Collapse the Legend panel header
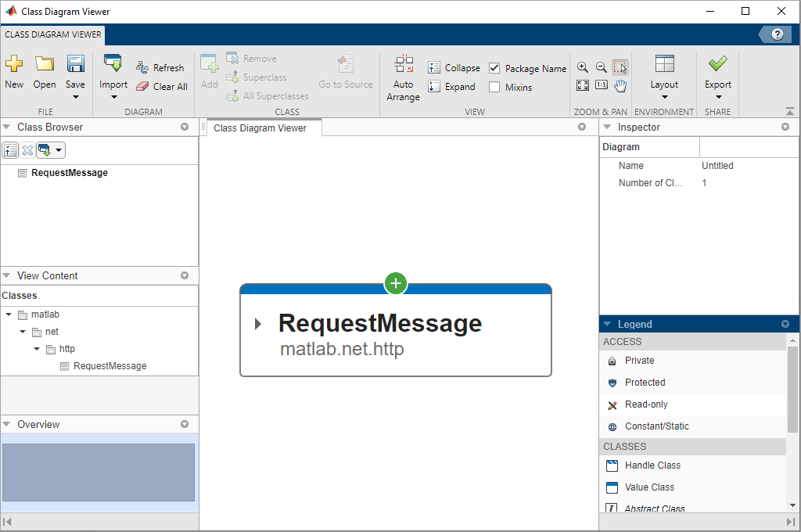The width and height of the screenshot is (801, 532). click(x=608, y=323)
